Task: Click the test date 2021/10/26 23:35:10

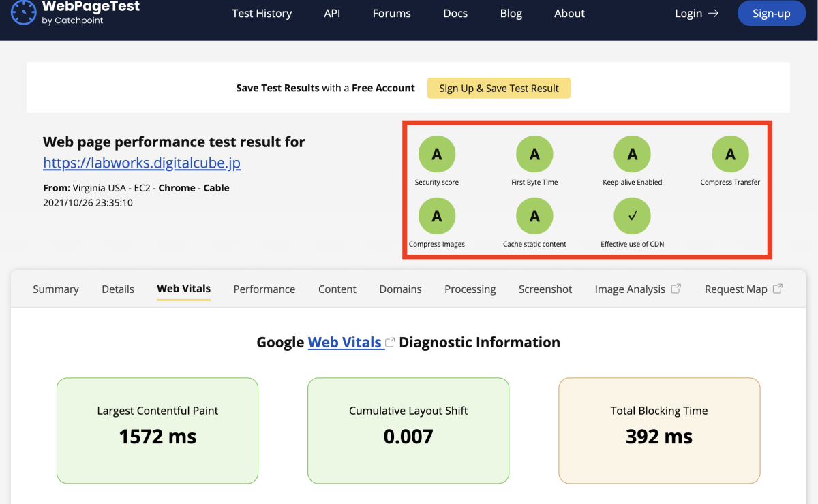Action: [x=88, y=202]
